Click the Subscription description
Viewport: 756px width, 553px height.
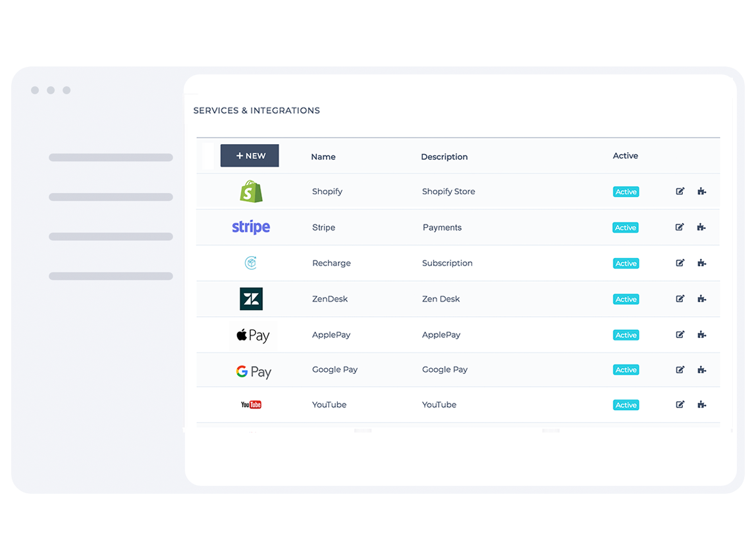[x=447, y=263]
